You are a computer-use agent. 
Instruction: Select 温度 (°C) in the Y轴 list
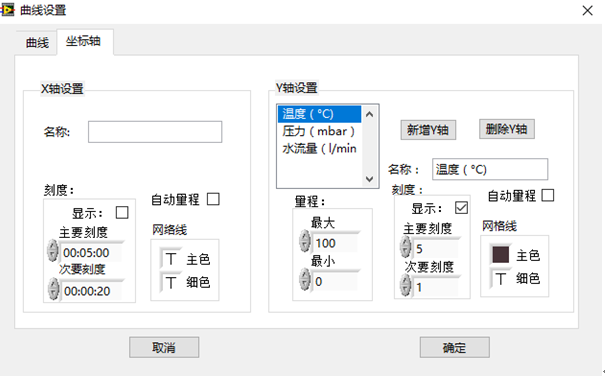[x=319, y=114]
